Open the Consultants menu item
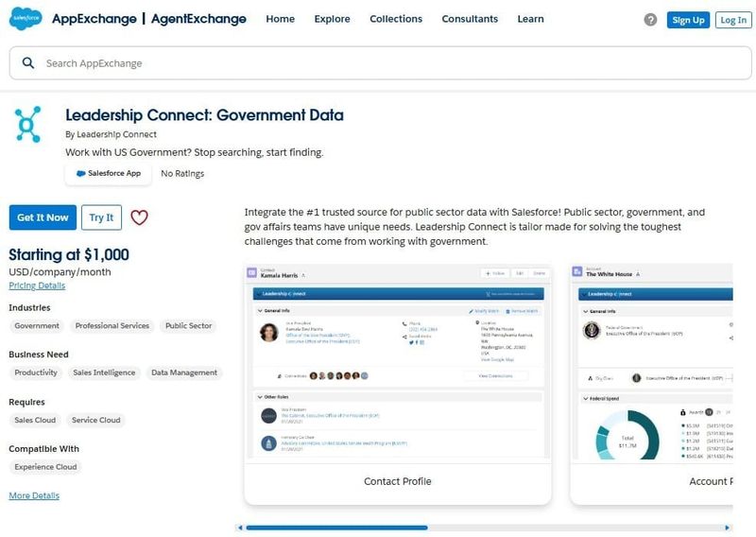Screen dimensions: 756x537 (x=470, y=19)
